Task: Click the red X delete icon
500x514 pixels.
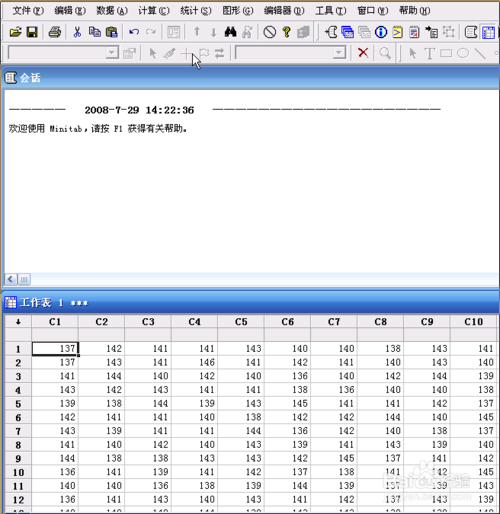Action: click(363, 53)
